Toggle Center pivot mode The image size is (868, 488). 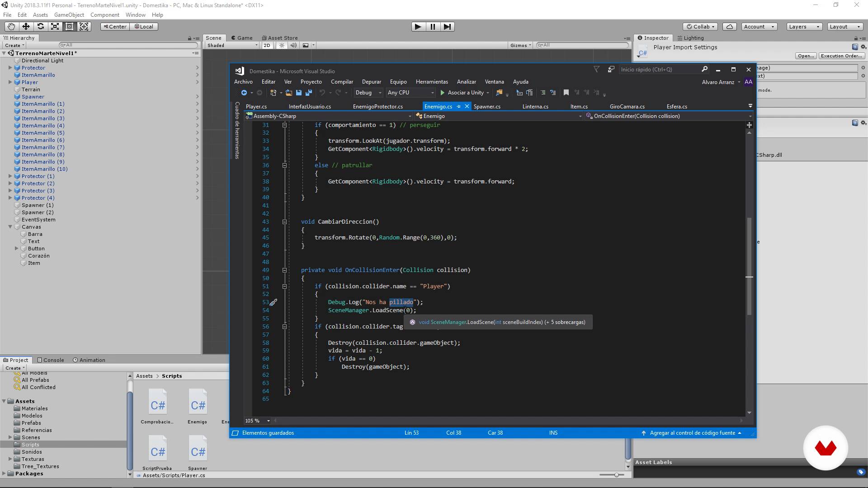(115, 27)
